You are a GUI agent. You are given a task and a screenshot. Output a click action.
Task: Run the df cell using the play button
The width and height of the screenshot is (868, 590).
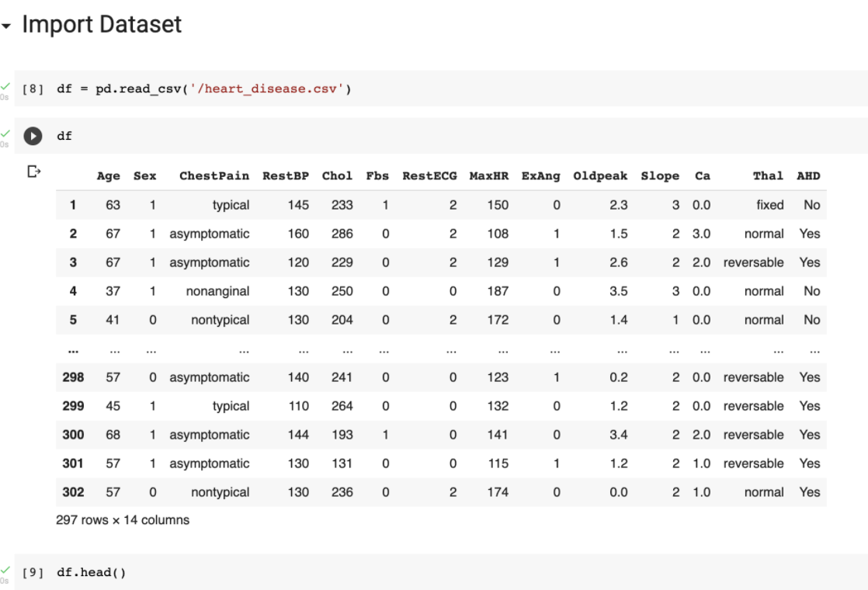tap(33, 136)
